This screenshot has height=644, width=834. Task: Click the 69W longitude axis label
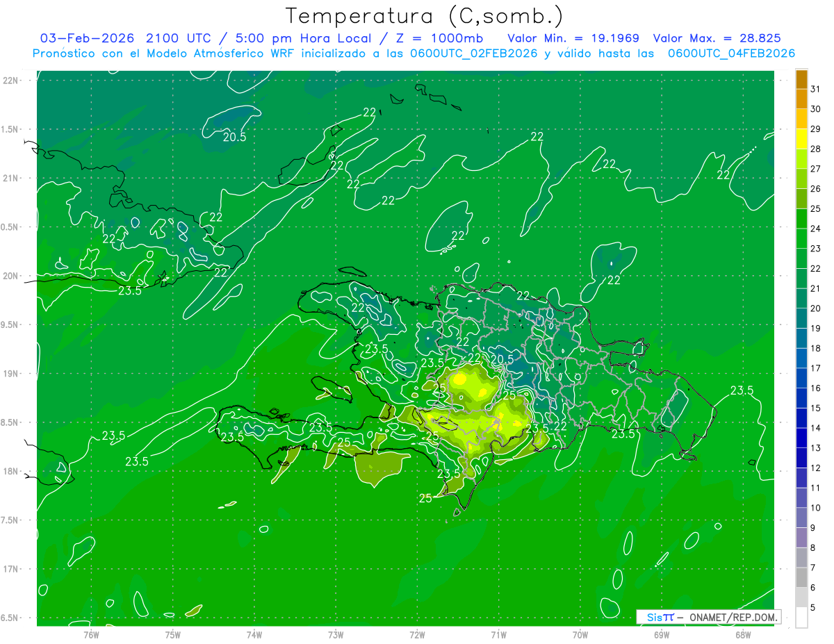[x=662, y=635]
